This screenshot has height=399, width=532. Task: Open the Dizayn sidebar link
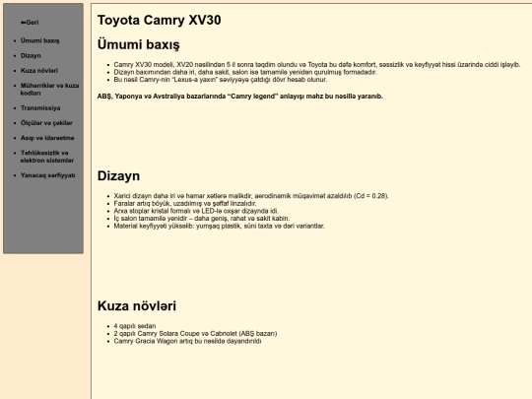31,55
